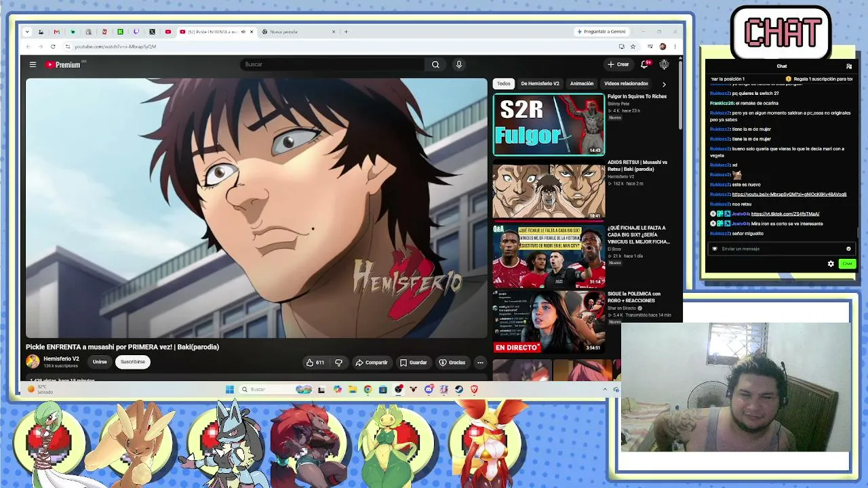Switch to the Gmail pinned tab
Image resolution: width=868 pixels, height=488 pixels.
[x=56, y=32]
